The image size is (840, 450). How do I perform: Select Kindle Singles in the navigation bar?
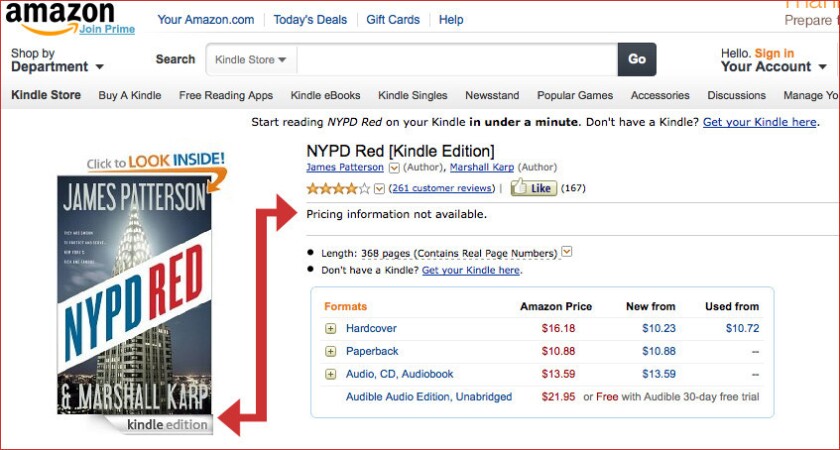point(412,95)
